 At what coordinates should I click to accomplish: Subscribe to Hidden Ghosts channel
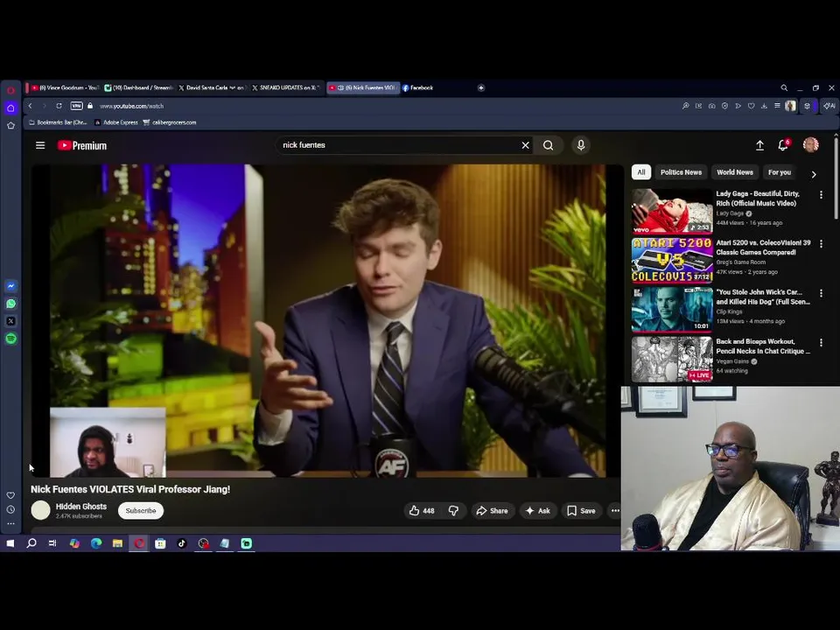pyautogui.click(x=141, y=510)
